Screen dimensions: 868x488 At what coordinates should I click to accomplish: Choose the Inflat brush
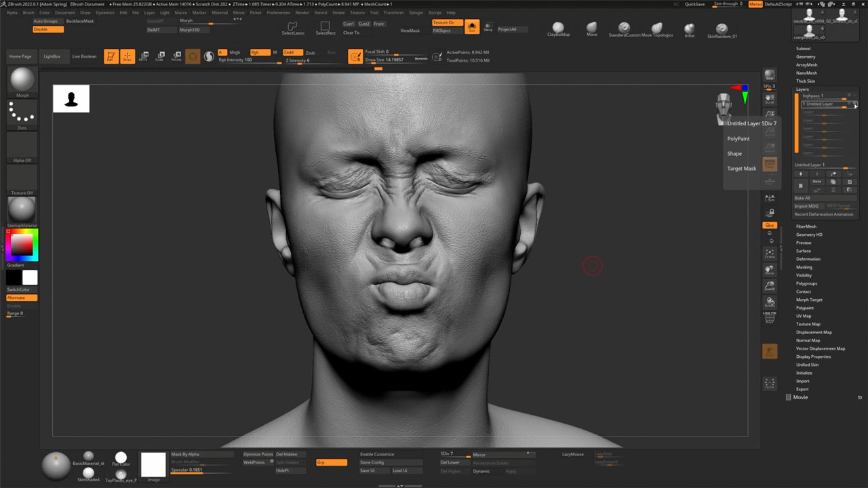pos(690,28)
